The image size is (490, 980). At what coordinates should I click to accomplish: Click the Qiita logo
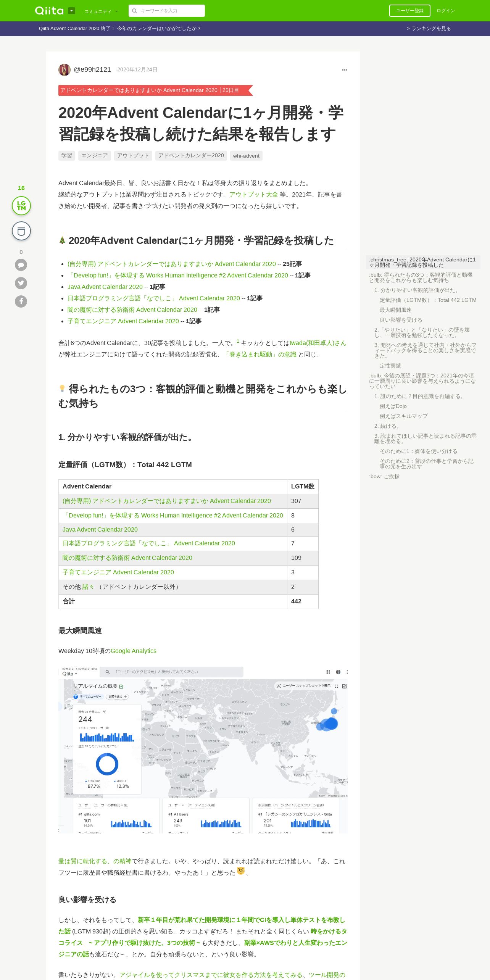click(49, 11)
